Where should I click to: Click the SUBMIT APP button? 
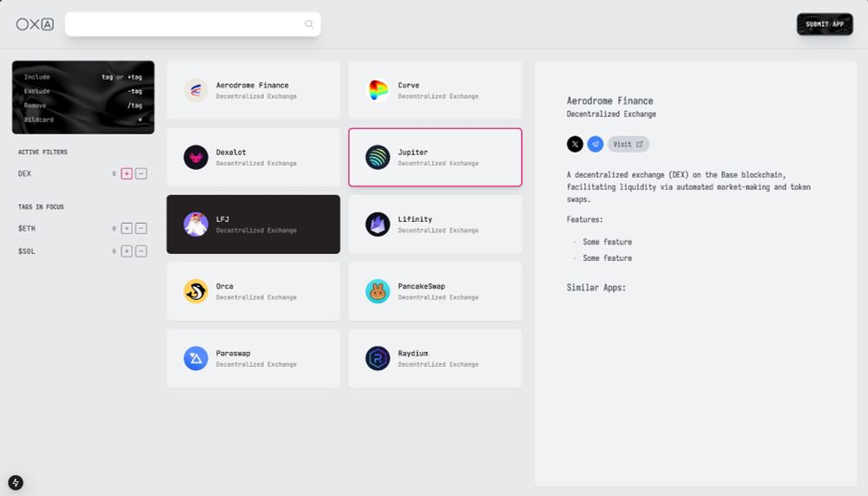coord(825,24)
